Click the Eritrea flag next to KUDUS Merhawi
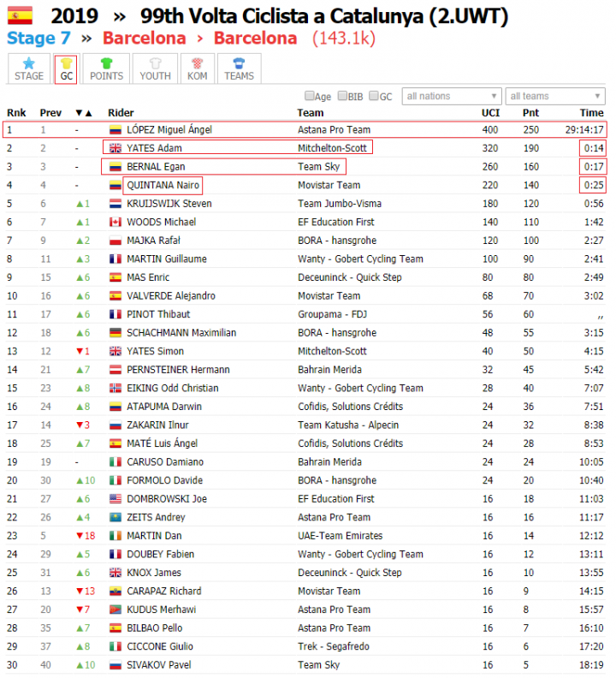Viewport: 616px width, 678px height. point(115,610)
